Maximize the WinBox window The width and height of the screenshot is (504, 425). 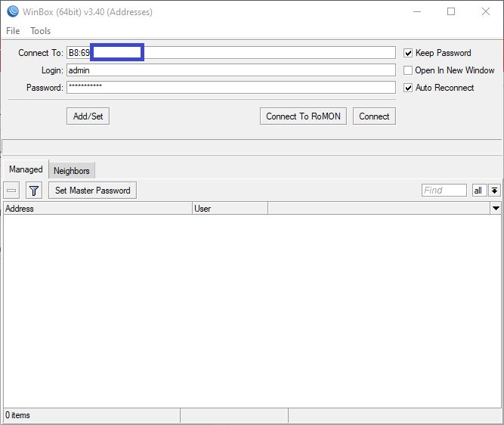point(451,11)
